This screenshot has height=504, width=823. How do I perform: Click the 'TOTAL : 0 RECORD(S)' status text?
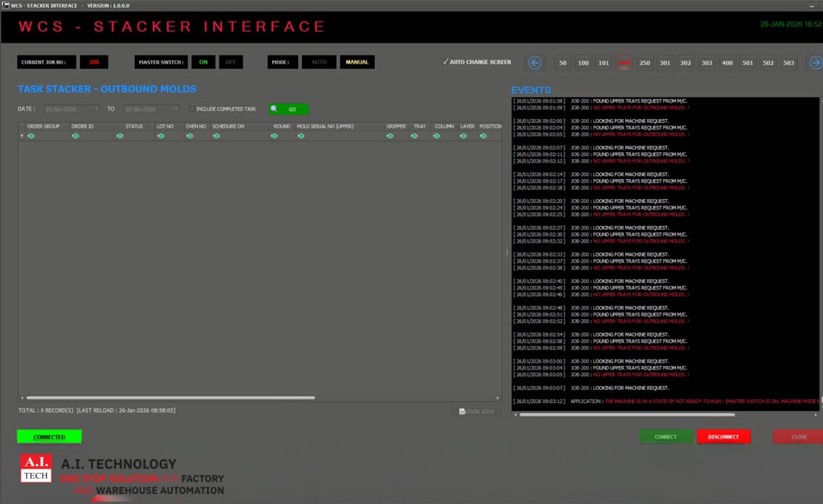coord(45,411)
